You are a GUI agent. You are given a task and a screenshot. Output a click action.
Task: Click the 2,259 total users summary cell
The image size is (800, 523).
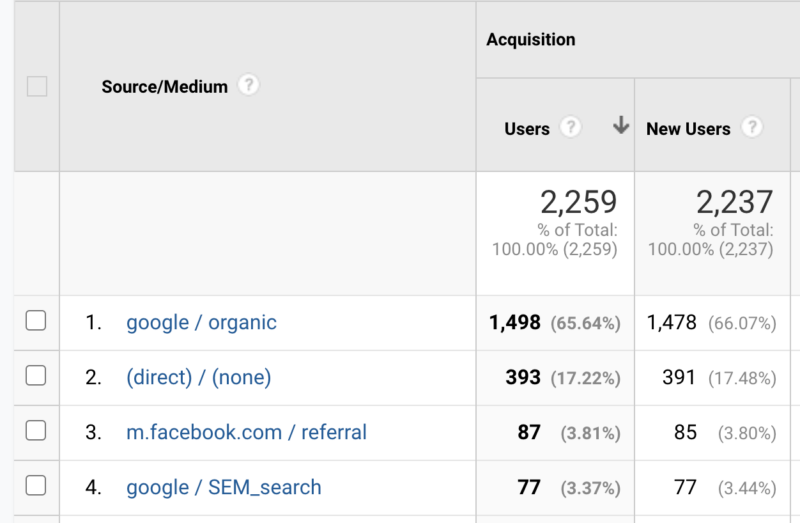click(579, 203)
